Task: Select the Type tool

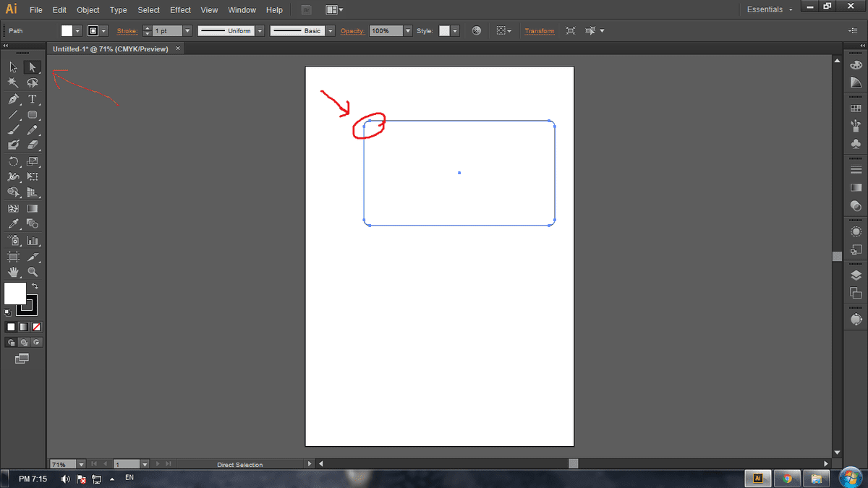Action: pyautogui.click(x=33, y=98)
